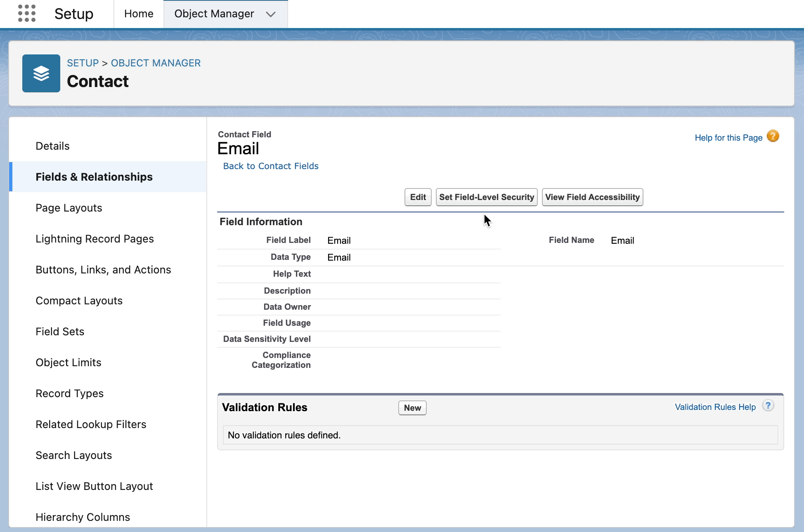The height and width of the screenshot is (532, 804).
Task: Open View Field Accessibility
Action: [592, 197]
